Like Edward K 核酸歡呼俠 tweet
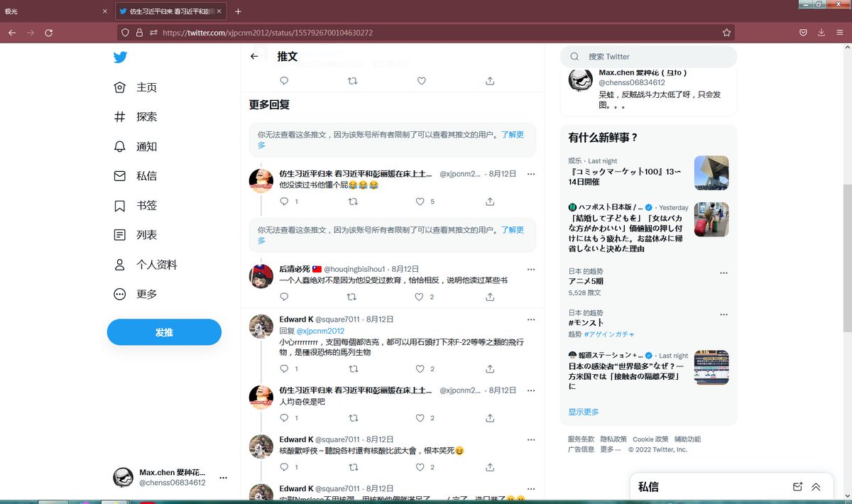 [x=420, y=467]
